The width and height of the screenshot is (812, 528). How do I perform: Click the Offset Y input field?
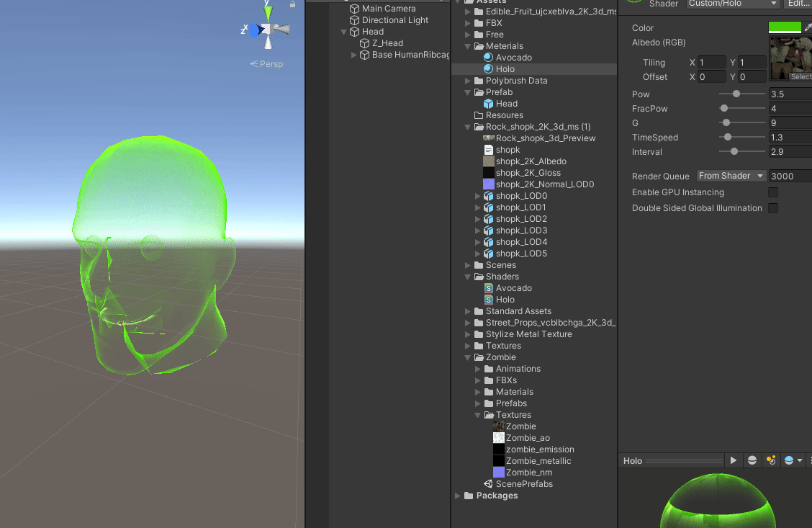pos(752,76)
